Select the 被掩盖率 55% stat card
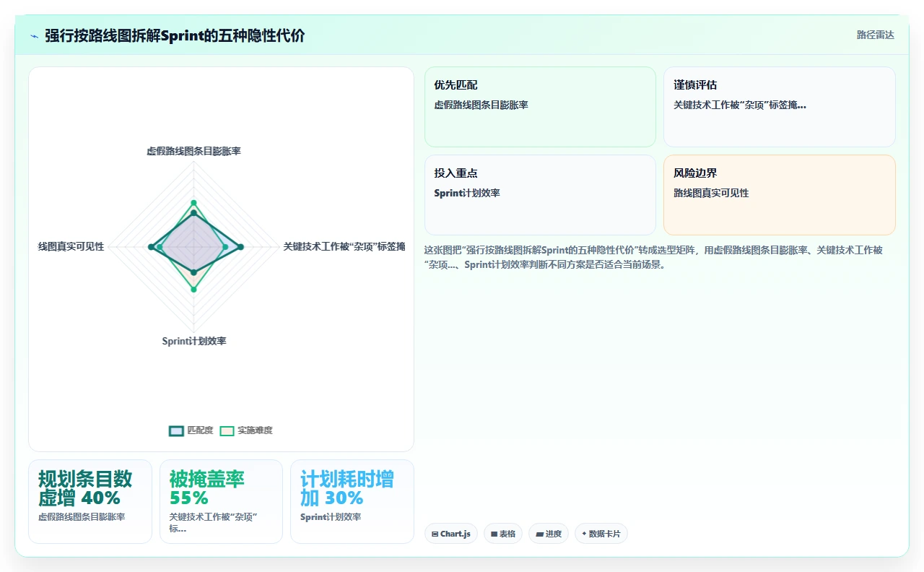The width and height of the screenshot is (924, 572). [221, 501]
